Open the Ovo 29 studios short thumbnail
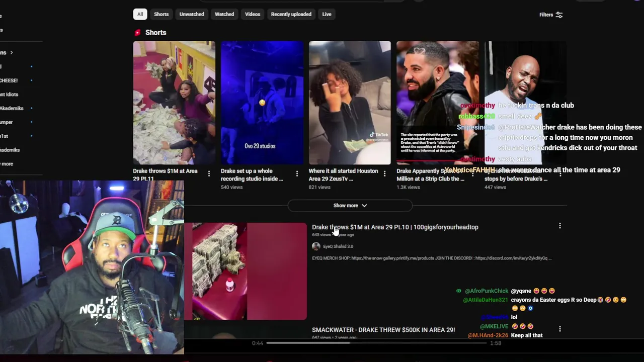The height and width of the screenshot is (362, 644). (262, 103)
